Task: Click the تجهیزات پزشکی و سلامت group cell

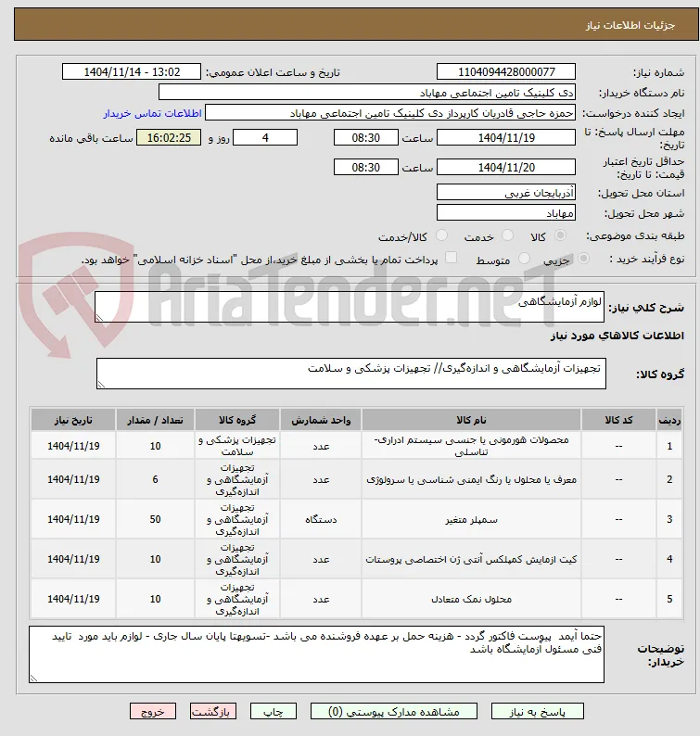Action: click(237, 446)
